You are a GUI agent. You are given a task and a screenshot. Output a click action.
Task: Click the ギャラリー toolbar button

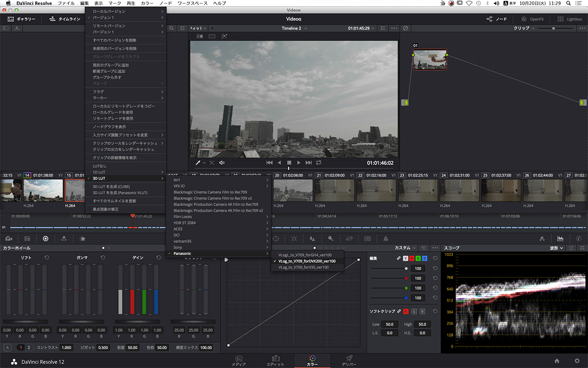pyautogui.click(x=22, y=19)
